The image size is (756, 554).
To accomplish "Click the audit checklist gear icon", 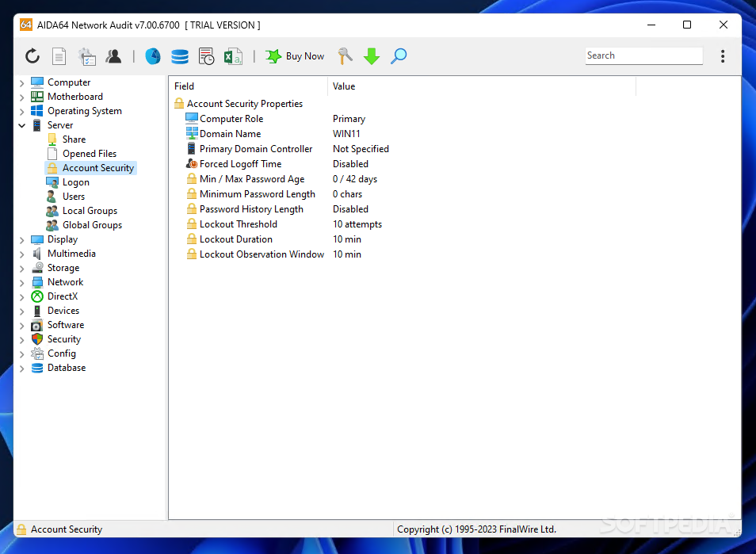I will pyautogui.click(x=87, y=56).
